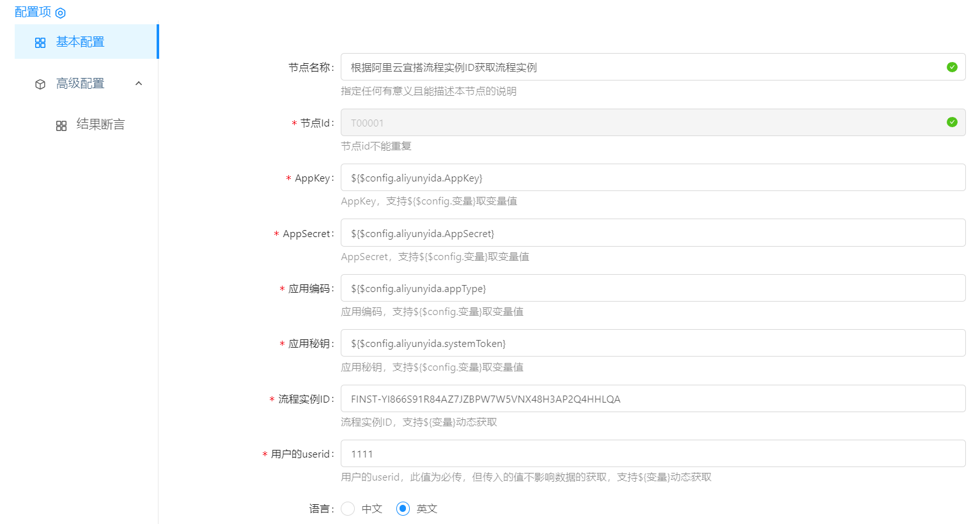
Task: Click the 高级配置 menu label
Action: 80,84
